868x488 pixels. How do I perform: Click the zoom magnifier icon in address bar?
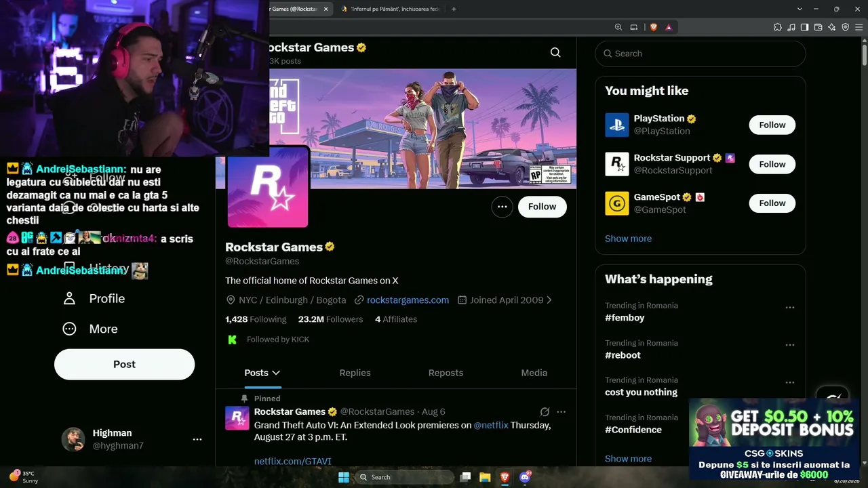point(618,27)
